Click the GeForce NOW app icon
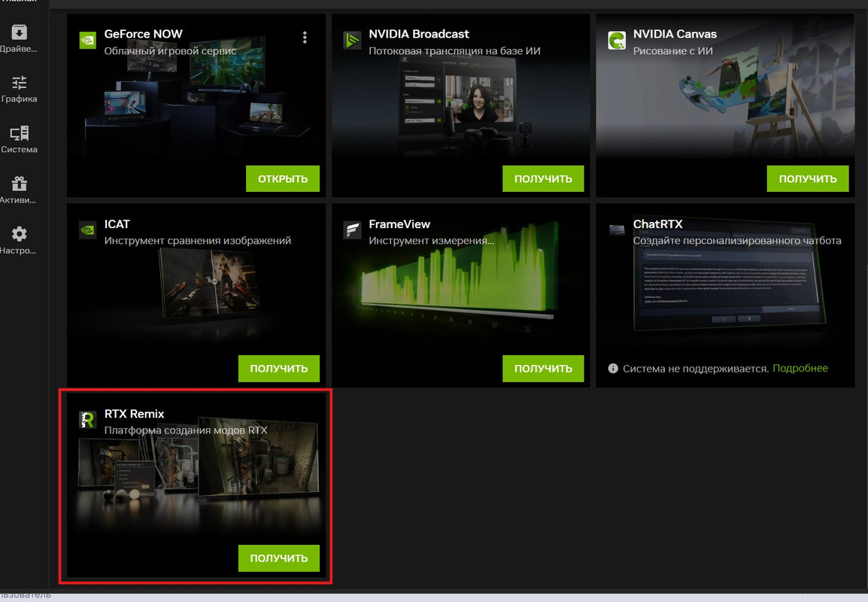Viewport: 868px width, 602px height. pyautogui.click(x=87, y=41)
